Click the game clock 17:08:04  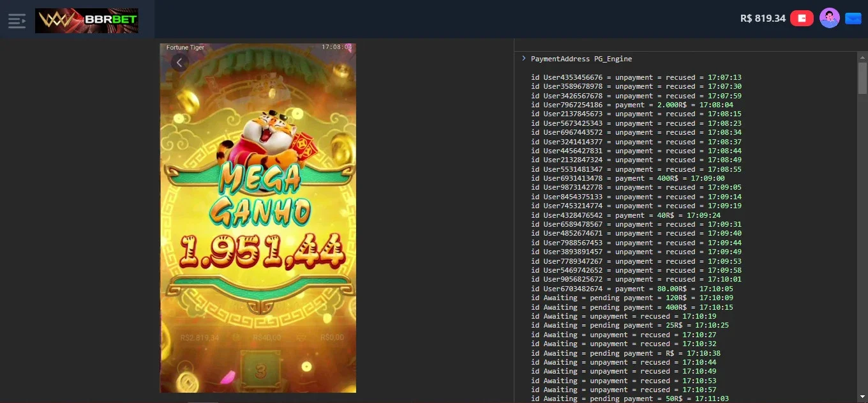click(336, 47)
